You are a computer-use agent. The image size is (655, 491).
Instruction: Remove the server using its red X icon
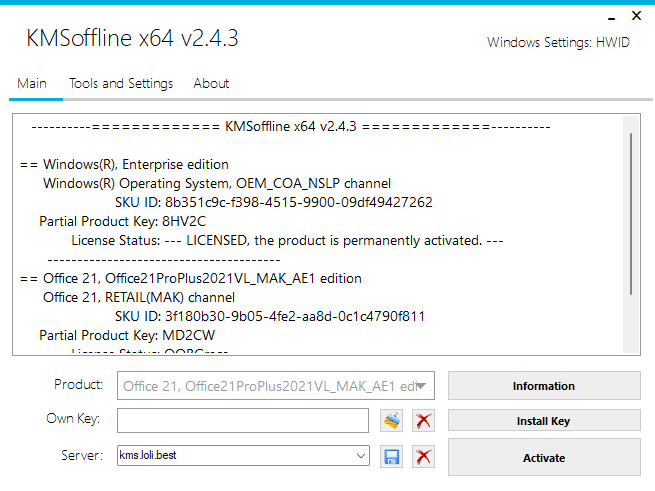click(x=423, y=456)
